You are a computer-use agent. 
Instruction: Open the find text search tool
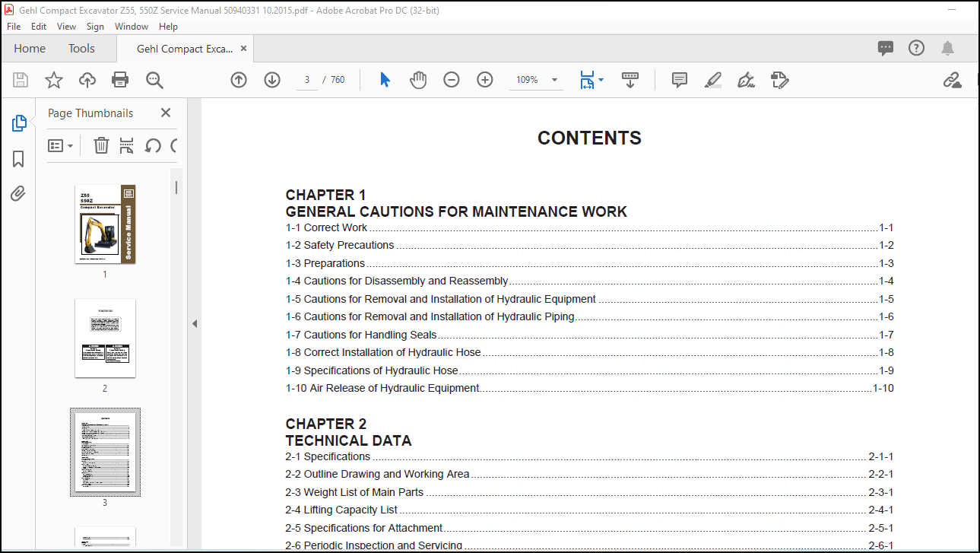(154, 80)
